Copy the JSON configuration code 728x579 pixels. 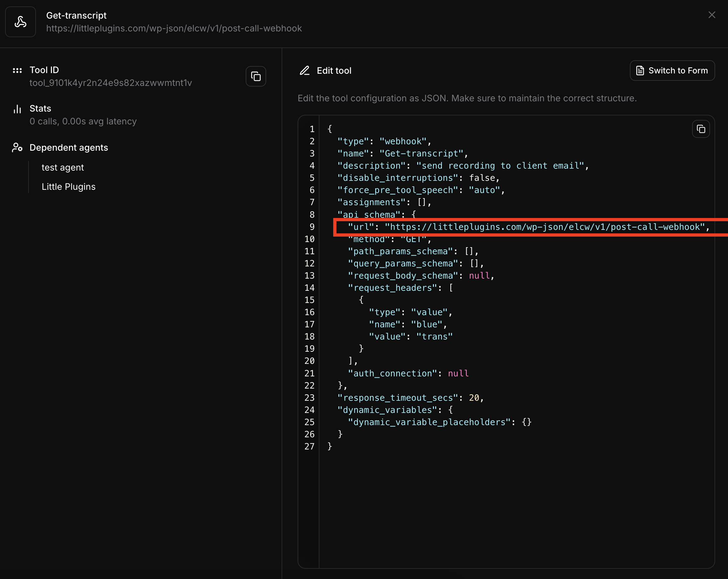tap(701, 129)
